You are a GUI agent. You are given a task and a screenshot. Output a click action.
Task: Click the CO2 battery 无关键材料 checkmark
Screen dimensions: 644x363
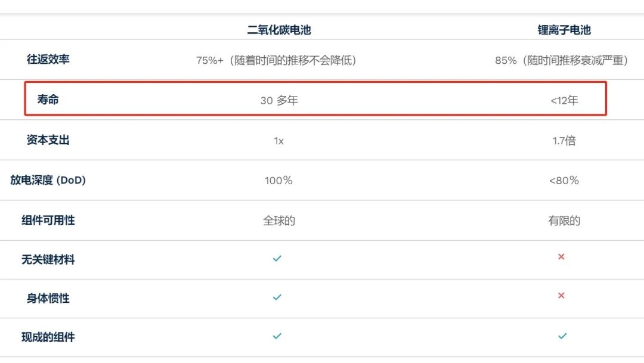277,258
